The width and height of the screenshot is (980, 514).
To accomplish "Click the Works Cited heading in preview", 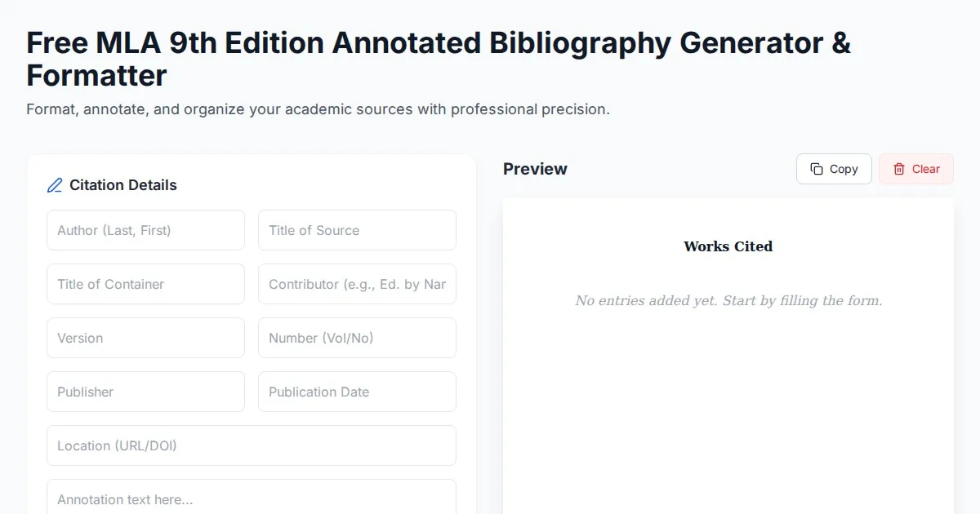I will pos(728,246).
